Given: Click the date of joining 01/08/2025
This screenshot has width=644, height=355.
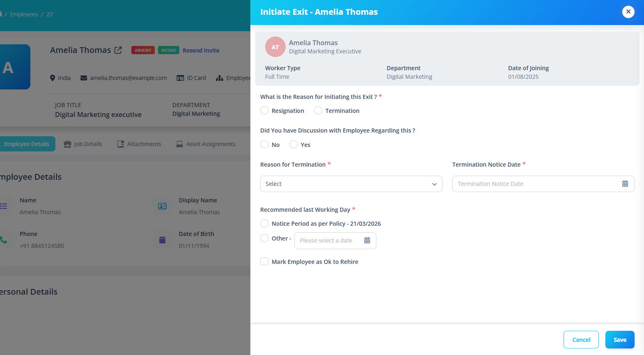Looking at the screenshot, I should [x=523, y=77].
